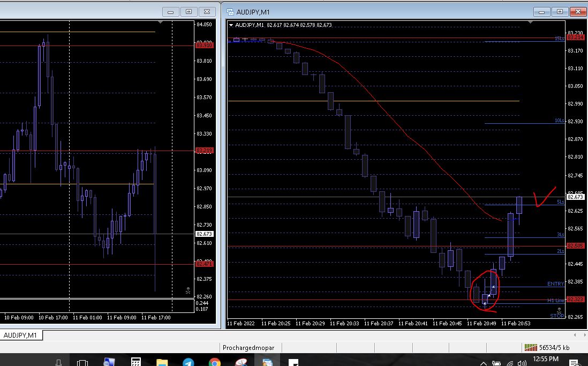Viewport: 588px width, 366px height.
Task: Click the red 83.910 price tag in left chart
Action: [x=205, y=46]
